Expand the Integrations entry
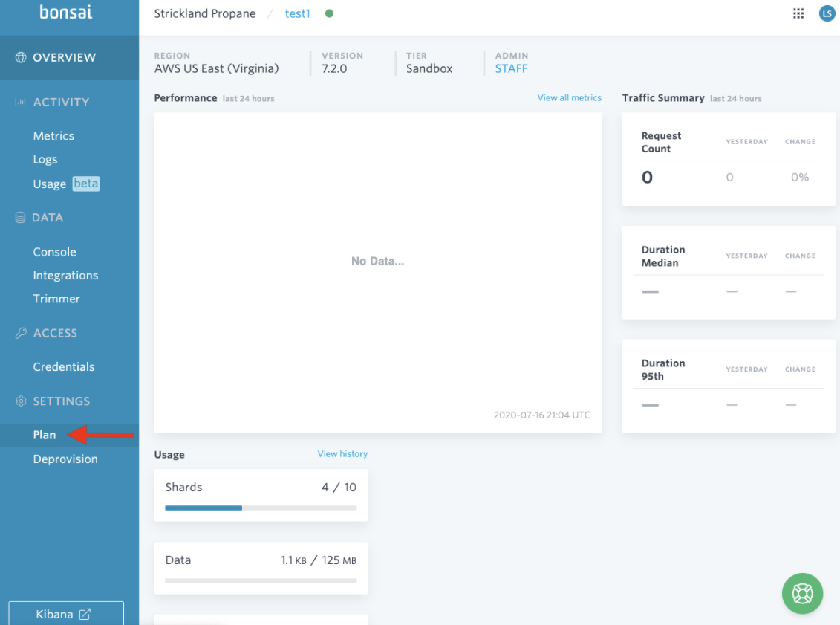The width and height of the screenshot is (840, 625). (65, 275)
